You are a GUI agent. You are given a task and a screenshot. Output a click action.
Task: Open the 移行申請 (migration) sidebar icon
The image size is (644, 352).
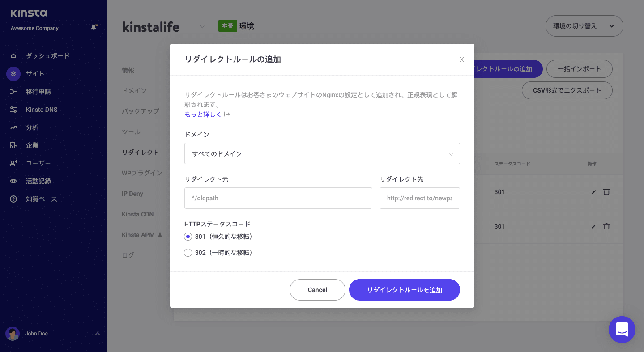14,91
